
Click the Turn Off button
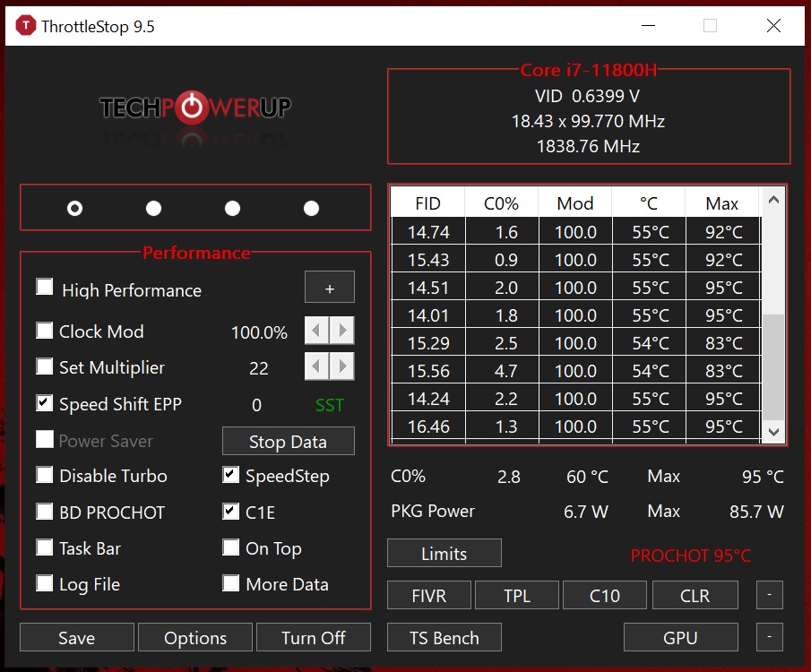coord(314,637)
